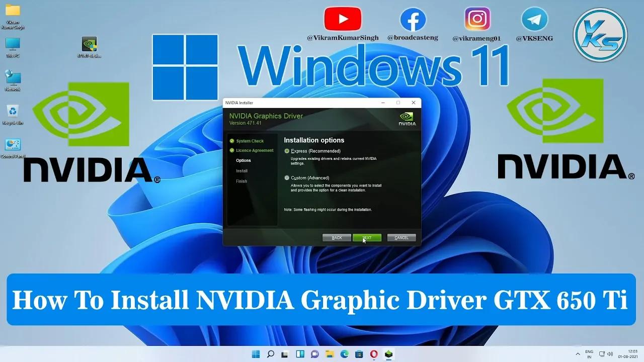Choose the Custom (Advanced) installation radio button

tap(287, 177)
